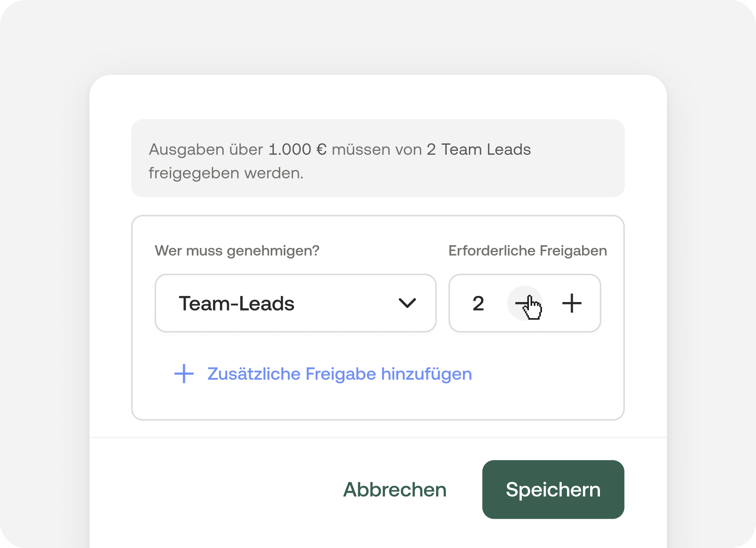Screen dimensions: 756x548
Task: Click inside the approval rule card
Action: pyautogui.click(x=378, y=407)
